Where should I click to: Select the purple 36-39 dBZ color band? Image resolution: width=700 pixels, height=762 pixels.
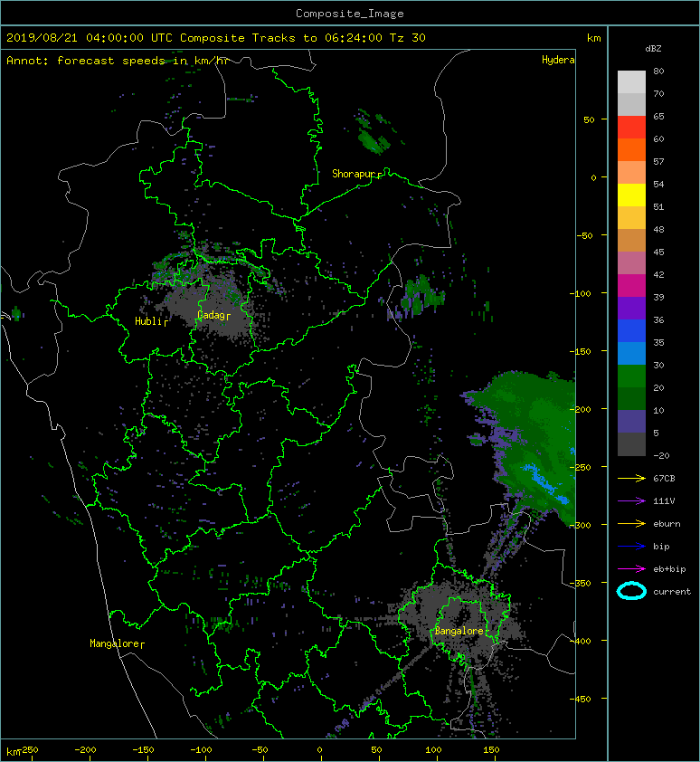(631, 308)
